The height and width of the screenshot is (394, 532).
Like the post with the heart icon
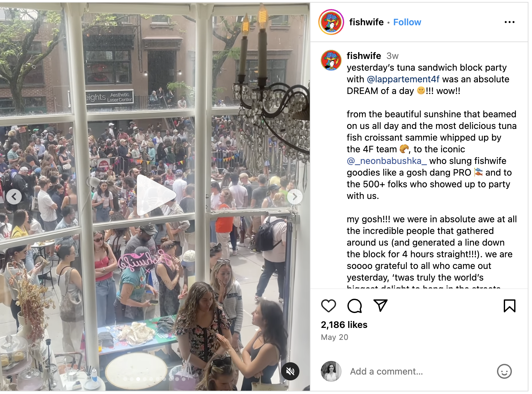(328, 306)
